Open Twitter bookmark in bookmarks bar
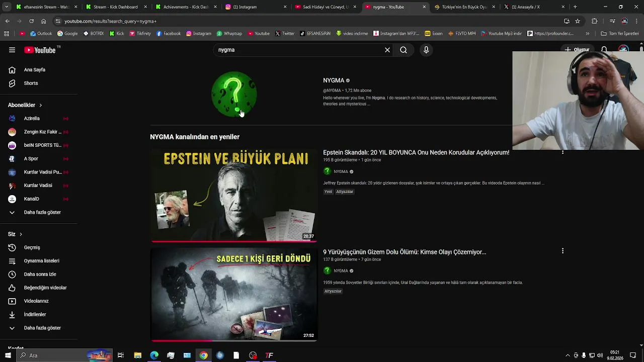The image size is (644, 362). coord(284,34)
